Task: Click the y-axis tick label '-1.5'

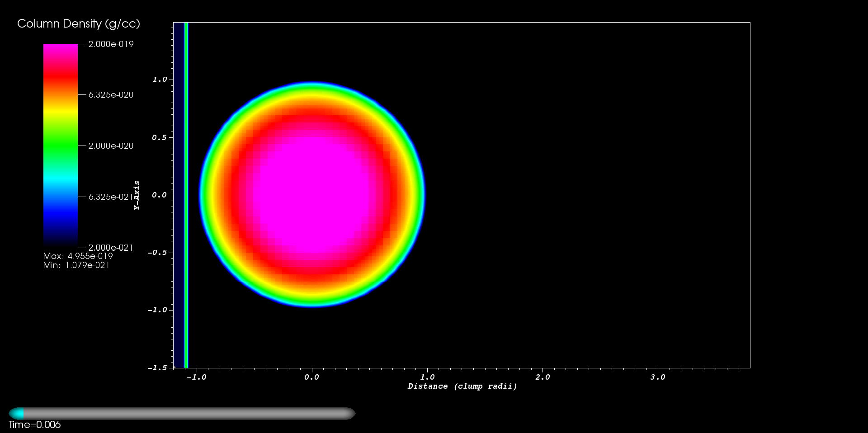Action: (157, 368)
